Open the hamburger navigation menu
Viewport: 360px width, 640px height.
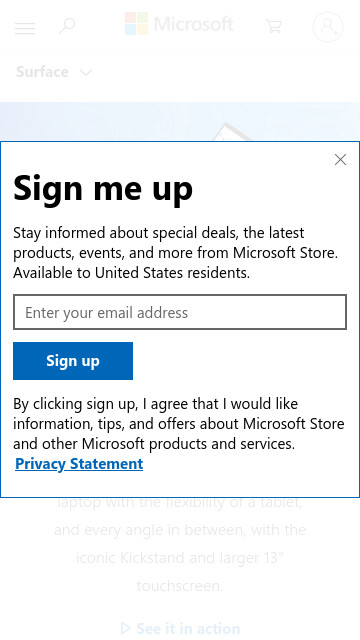tap(25, 28)
